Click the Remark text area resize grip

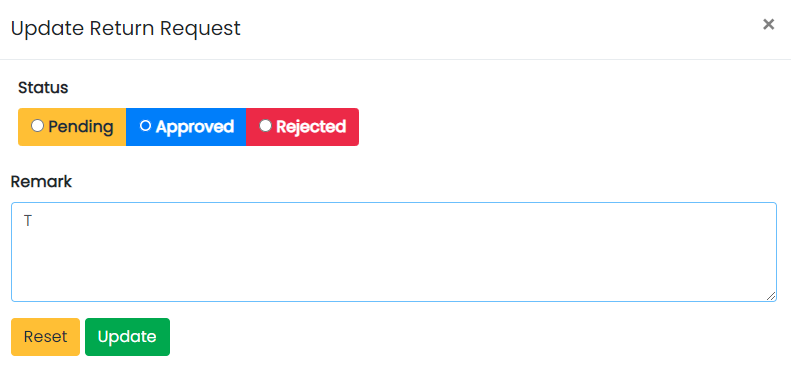click(x=771, y=296)
